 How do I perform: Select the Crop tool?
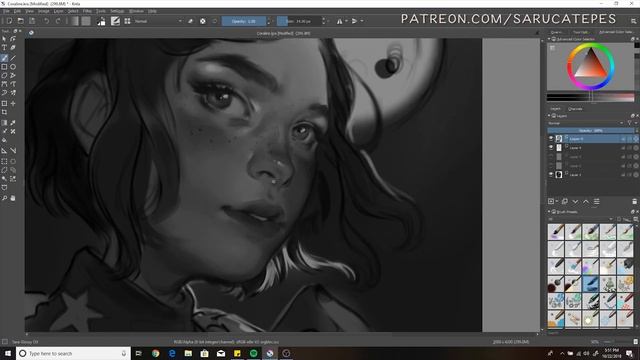coord(4,112)
